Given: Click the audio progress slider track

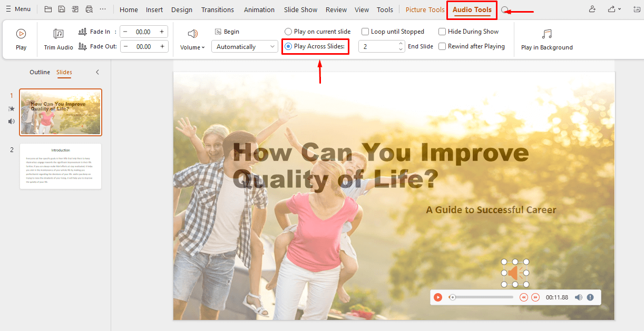Looking at the screenshot, I should (x=482, y=297).
